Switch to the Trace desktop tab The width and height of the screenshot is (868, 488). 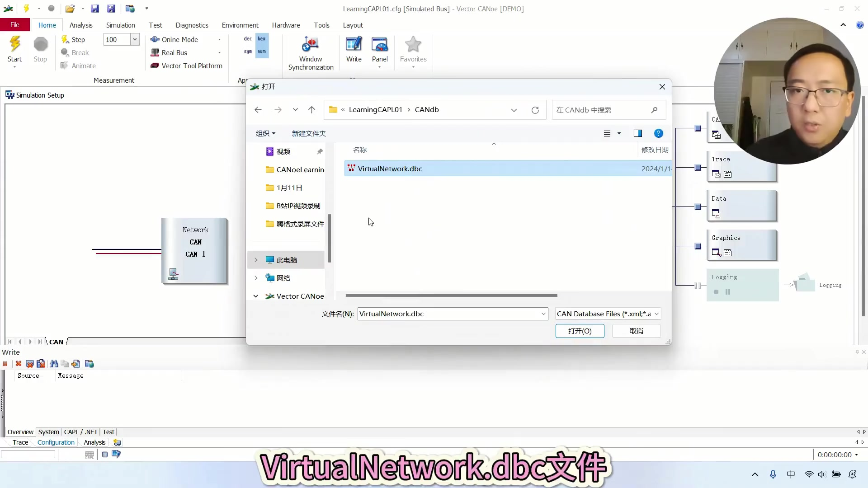[20, 442]
